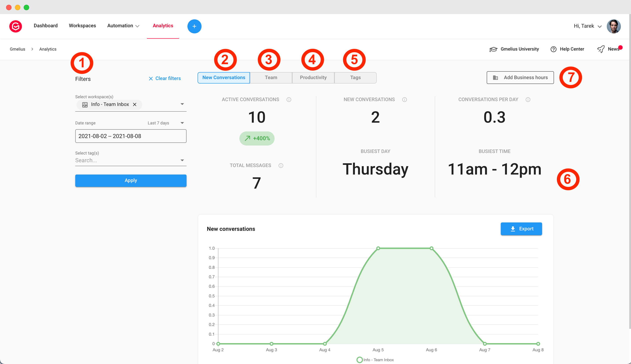Remove Info - Team Inbox workspace chip
This screenshot has height=364, width=631.
(135, 104)
